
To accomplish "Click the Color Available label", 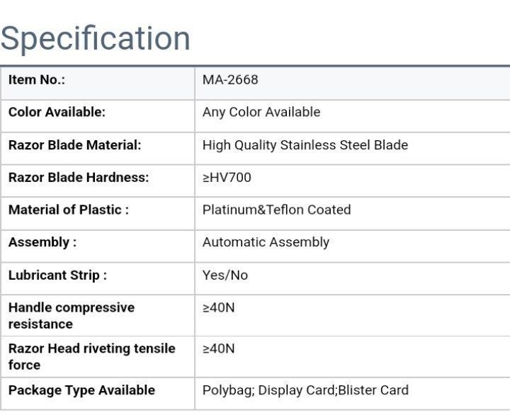I will 57,113.
